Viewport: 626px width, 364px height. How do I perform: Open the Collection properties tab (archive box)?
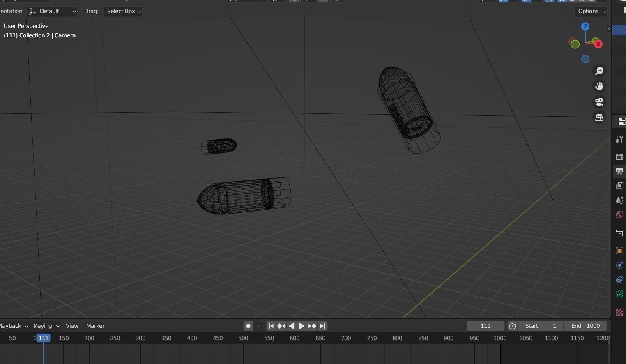[x=619, y=233]
